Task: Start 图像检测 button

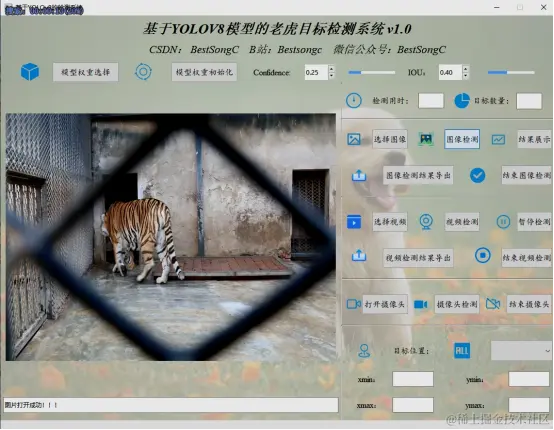Action: click(462, 139)
